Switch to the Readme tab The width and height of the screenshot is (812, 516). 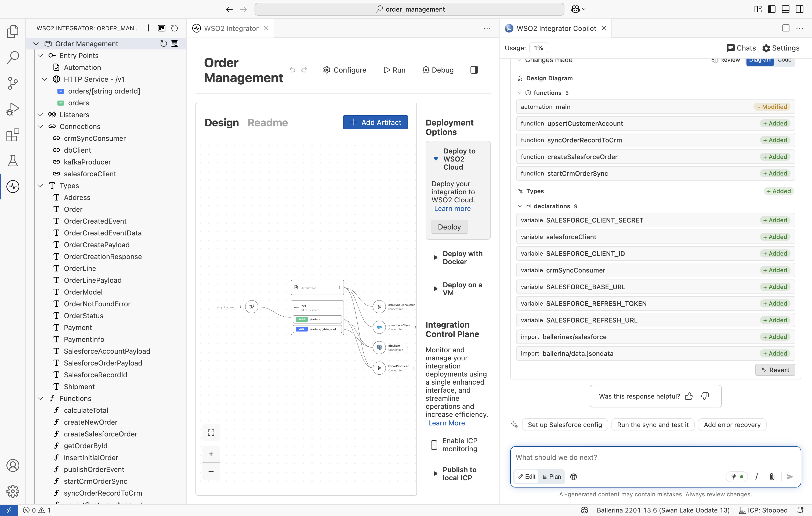[268, 123]
